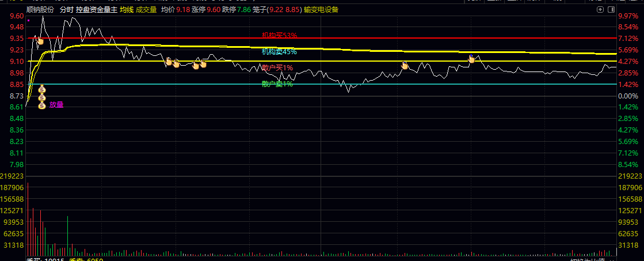
Task: Click the 9.60 price axis label
Action: tap(17, 16)
